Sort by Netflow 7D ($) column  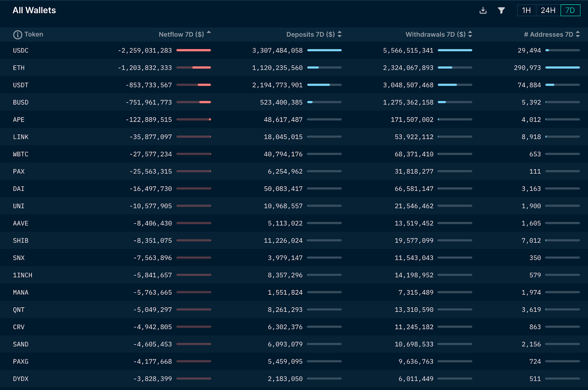click(184, 34)
